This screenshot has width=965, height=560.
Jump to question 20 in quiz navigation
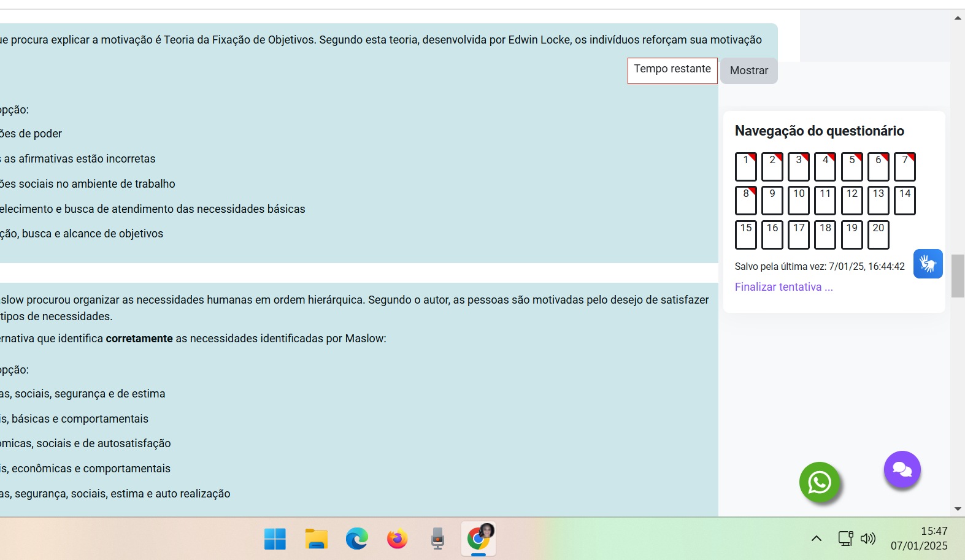click(878, 235)
